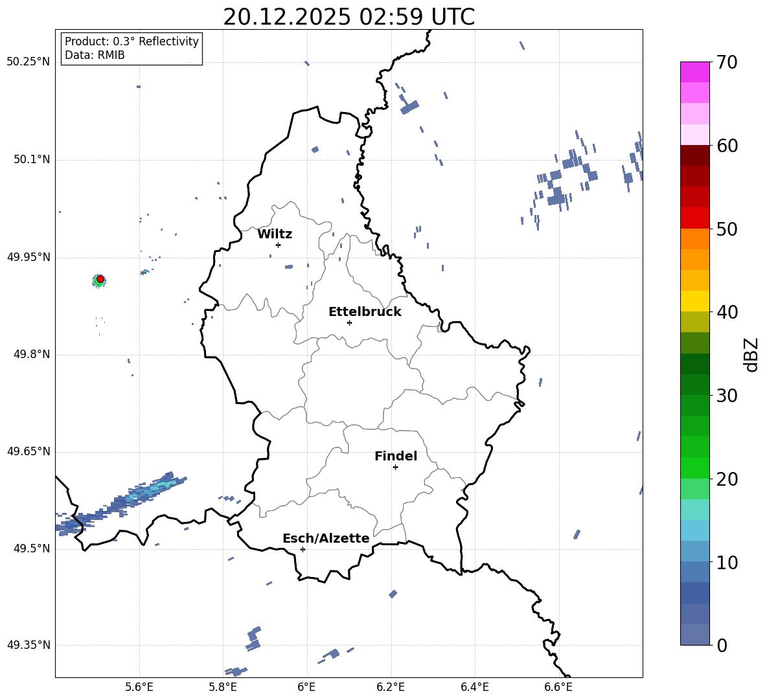
Task: Click the 0 colorbar tick label
Action: click(x=722, y=646)
